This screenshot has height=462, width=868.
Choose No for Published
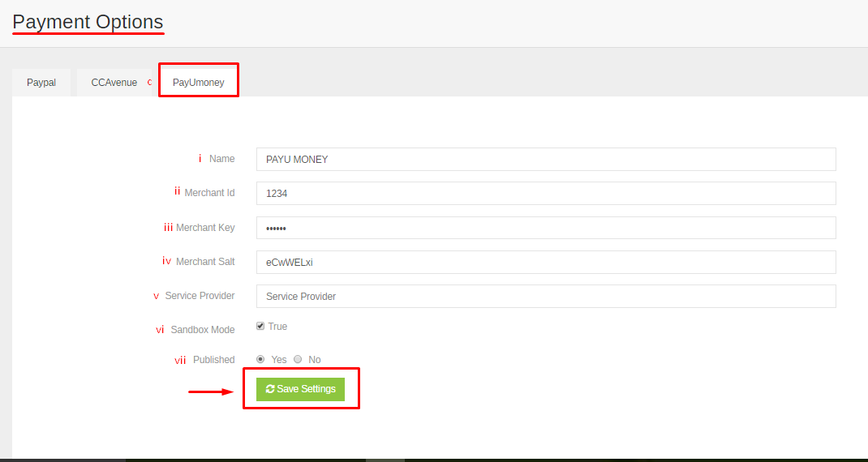tap(298, 359)
